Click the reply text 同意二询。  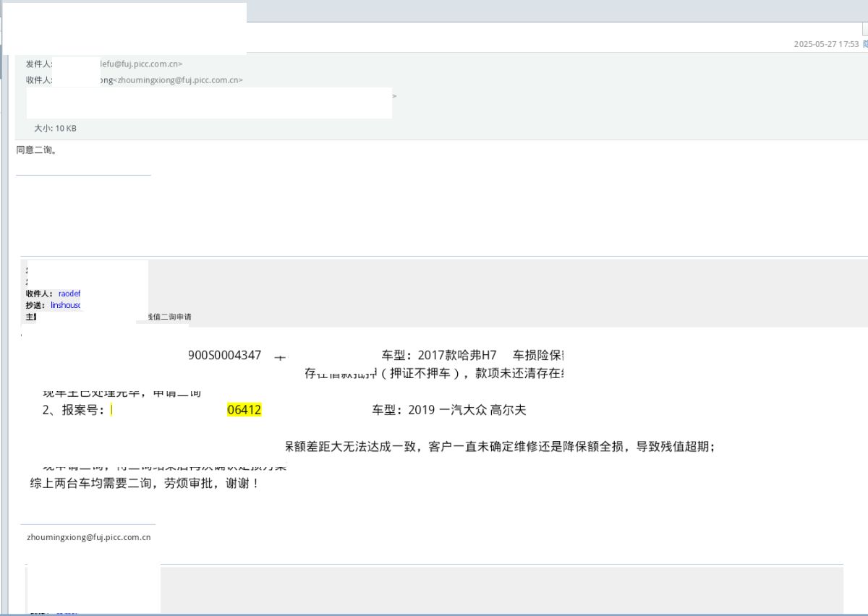[x=37, y=150]
